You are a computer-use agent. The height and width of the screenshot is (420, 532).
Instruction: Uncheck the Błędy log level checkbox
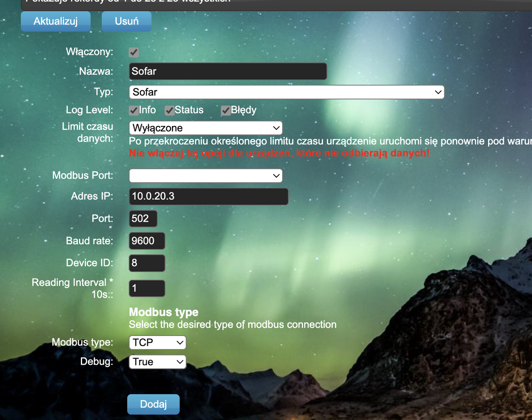[226, 110]
